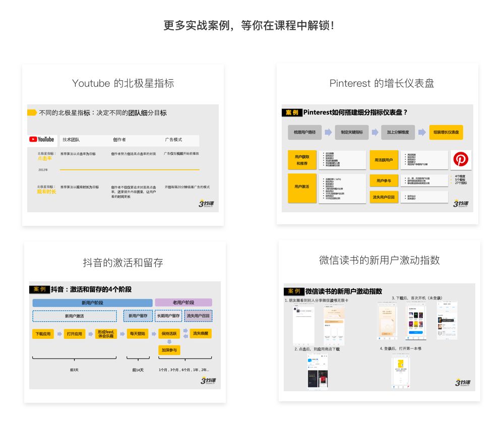Click the 周活跃用户 yellow block
504x424 pixels.
384,160
